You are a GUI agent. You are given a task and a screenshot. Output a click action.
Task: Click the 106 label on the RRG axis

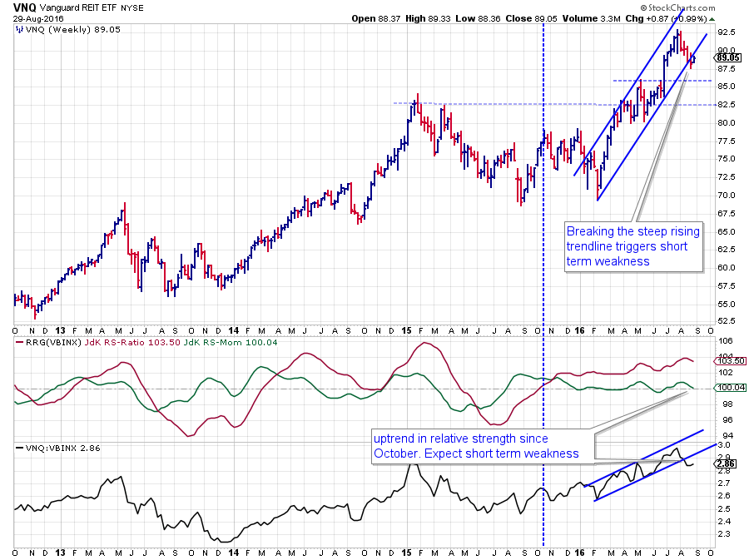[x=725, y=341]
